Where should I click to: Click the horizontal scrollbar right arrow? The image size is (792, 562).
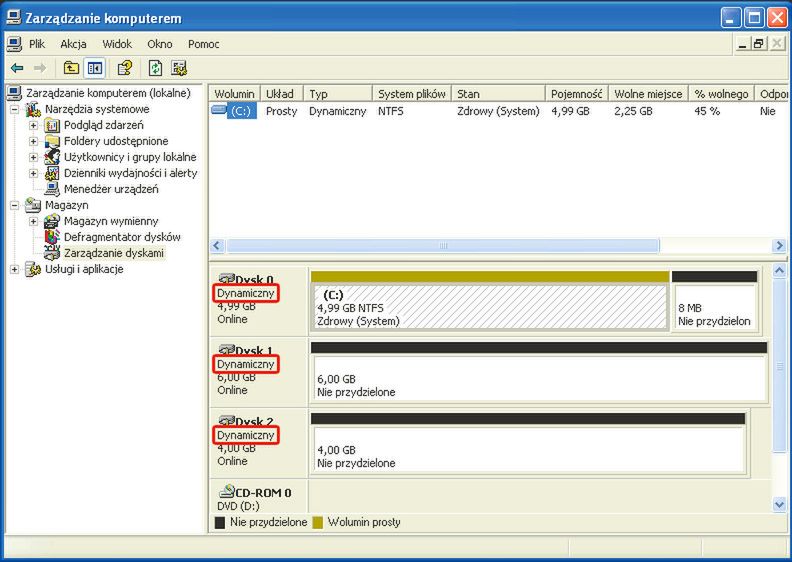[x=779, y=246]
